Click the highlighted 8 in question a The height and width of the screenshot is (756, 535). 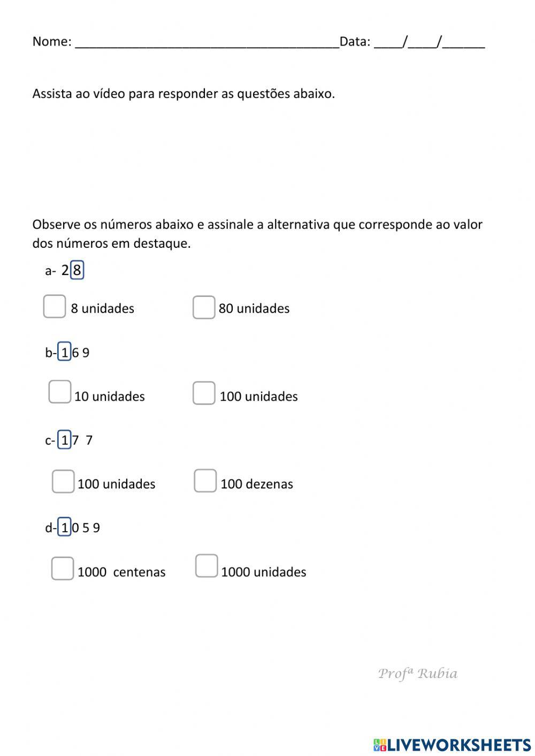(77, 270)
